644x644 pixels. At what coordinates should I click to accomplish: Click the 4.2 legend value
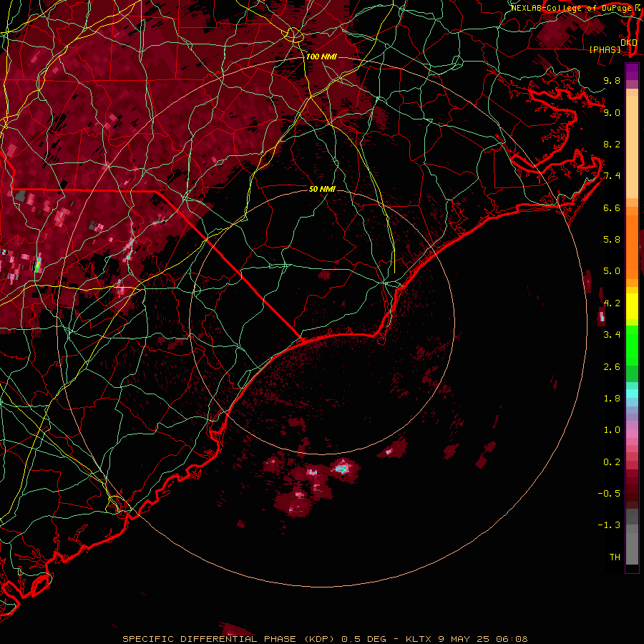612,303
